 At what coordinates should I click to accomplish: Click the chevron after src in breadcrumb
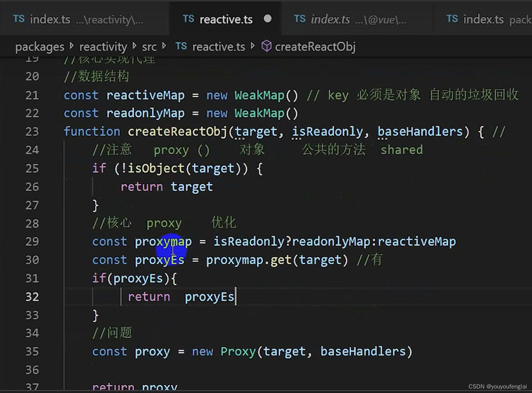click(x=164, y=46)
